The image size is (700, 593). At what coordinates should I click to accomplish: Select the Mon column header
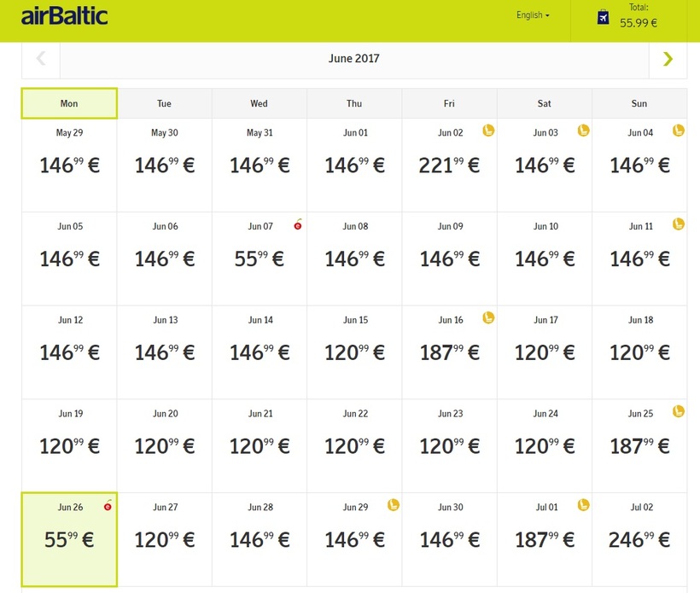point(69,103)
